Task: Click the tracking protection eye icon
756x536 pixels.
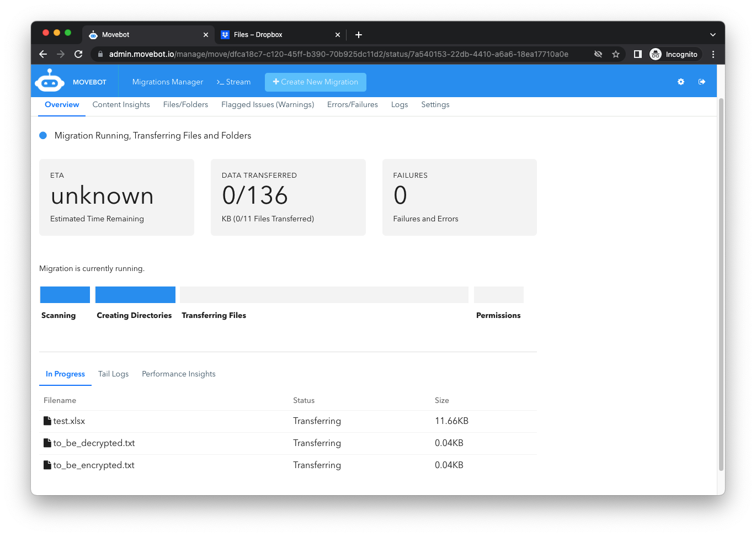Action: [x=598, y=54]
